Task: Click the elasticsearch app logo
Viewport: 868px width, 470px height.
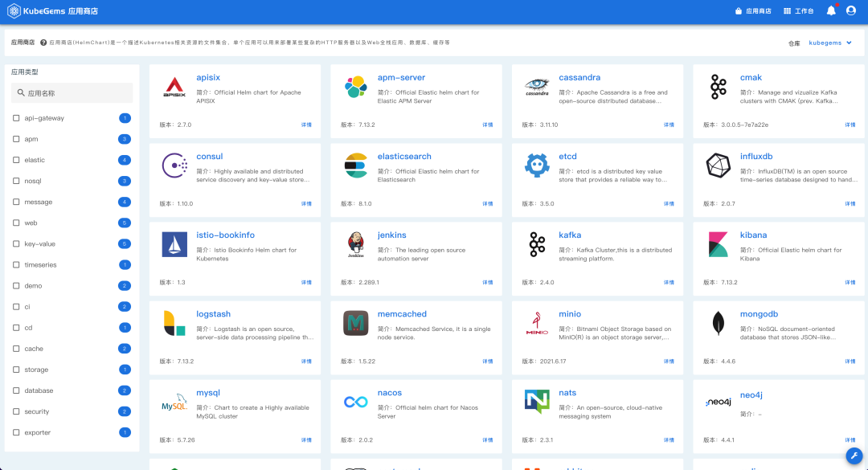Action: [x=356, y=166]
